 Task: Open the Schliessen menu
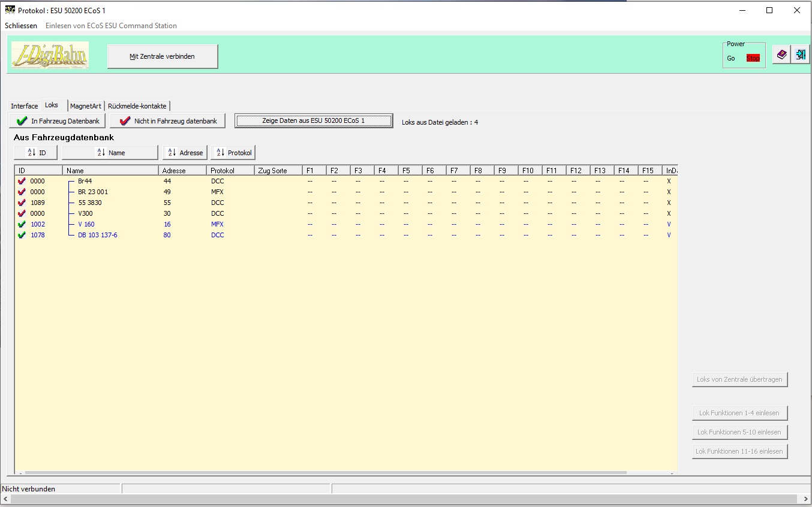point(21,26)
